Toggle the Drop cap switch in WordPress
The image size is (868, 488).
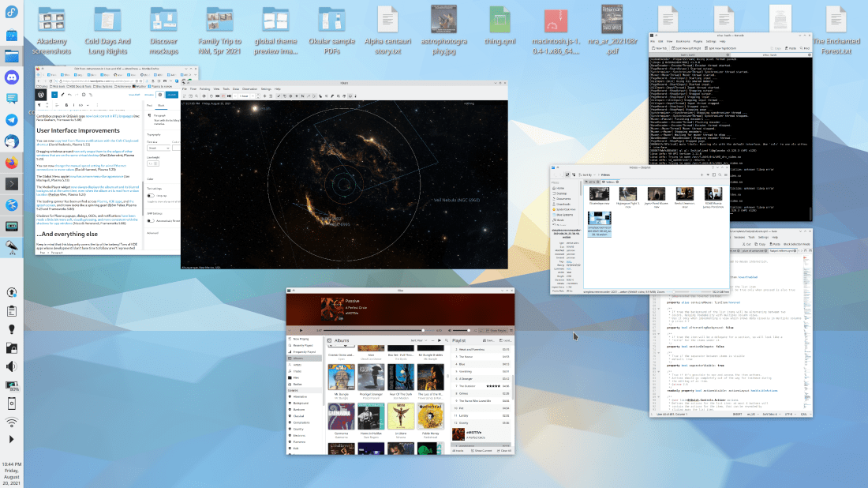pyautogui.click(x=152, y=196)
